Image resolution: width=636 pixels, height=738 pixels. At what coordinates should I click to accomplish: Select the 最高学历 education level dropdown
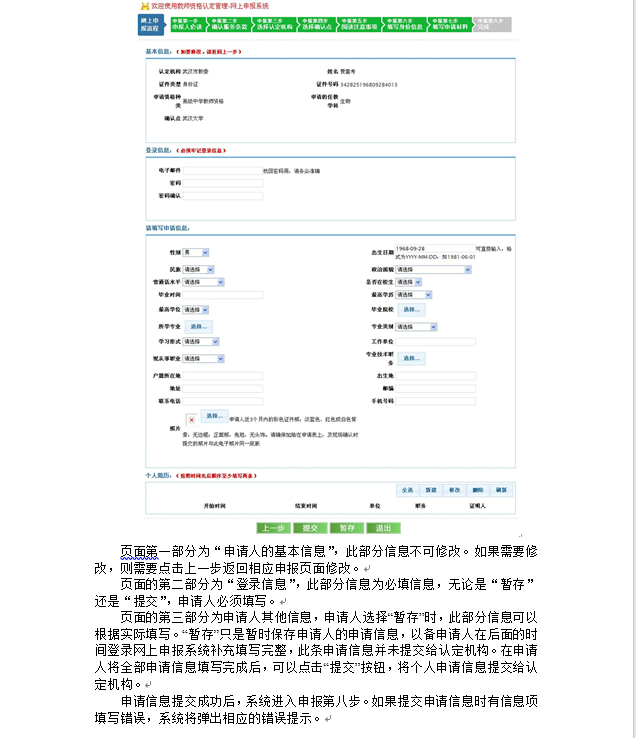pyautogui.click(x=414, y=295)
